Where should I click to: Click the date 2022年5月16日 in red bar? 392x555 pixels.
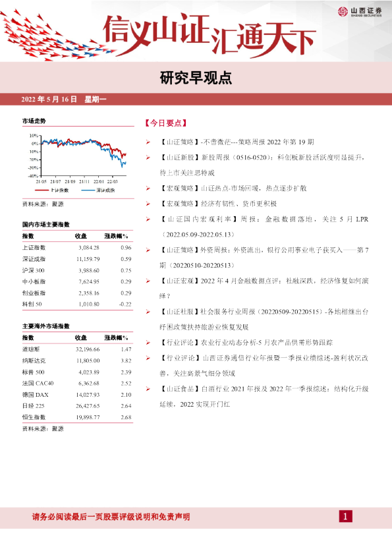(x=49, y=100)
